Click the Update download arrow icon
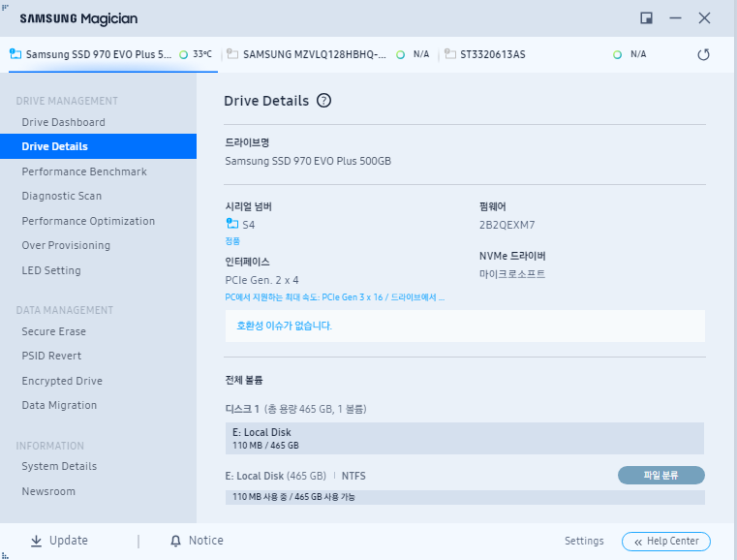737x560 pixels. [36, 542]
